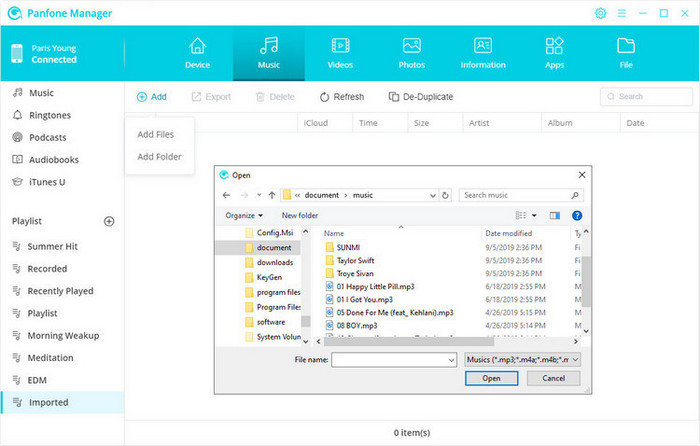Sort by the Size column header
Screen dimensions: 700x446
click(421, 123)
